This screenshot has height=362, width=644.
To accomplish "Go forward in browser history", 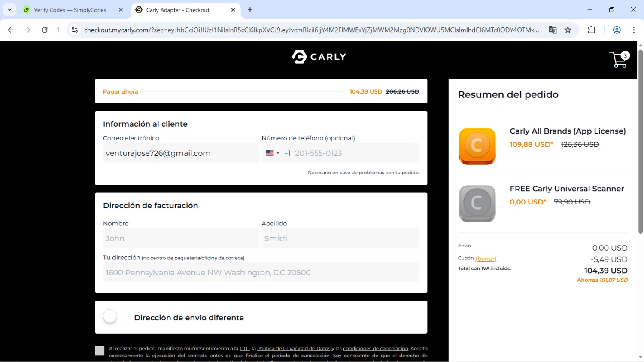I will [27, 30].
